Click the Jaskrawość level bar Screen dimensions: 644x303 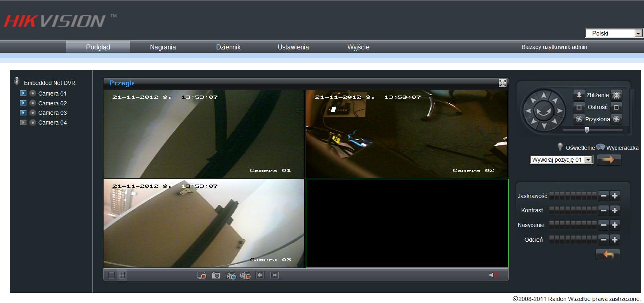tap(573, 196)
